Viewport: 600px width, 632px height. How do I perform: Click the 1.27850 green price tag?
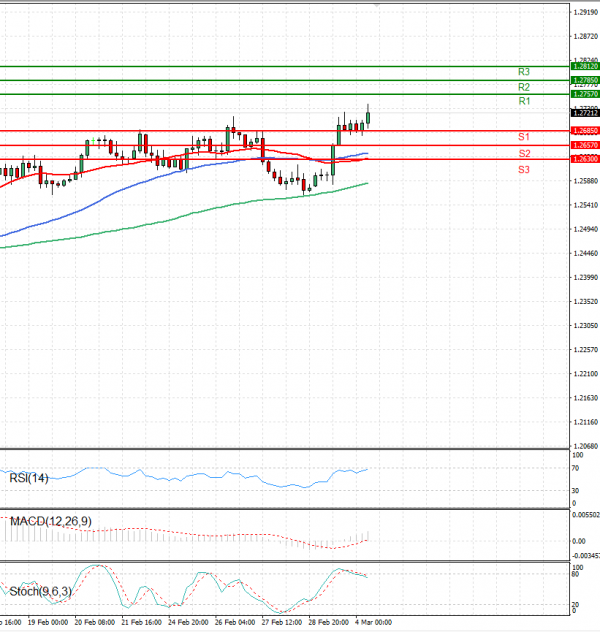585,79
